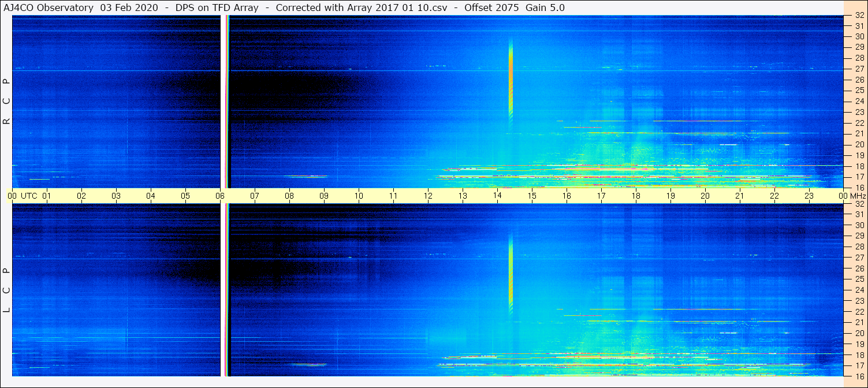
Task: Click the 20 MHz label of the RCP scale
Action: click(859, 144)
